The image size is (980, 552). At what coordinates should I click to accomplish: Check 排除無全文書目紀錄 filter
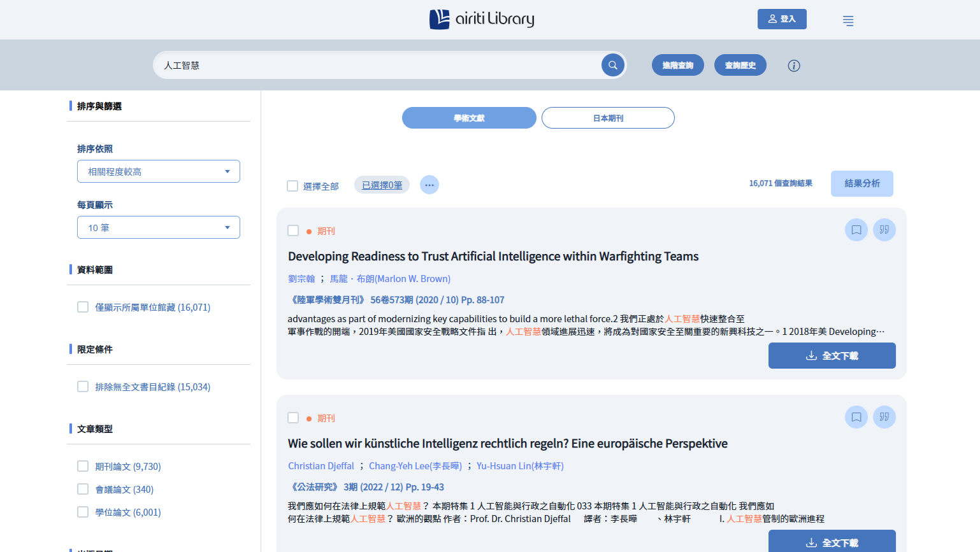click(83, 386)
